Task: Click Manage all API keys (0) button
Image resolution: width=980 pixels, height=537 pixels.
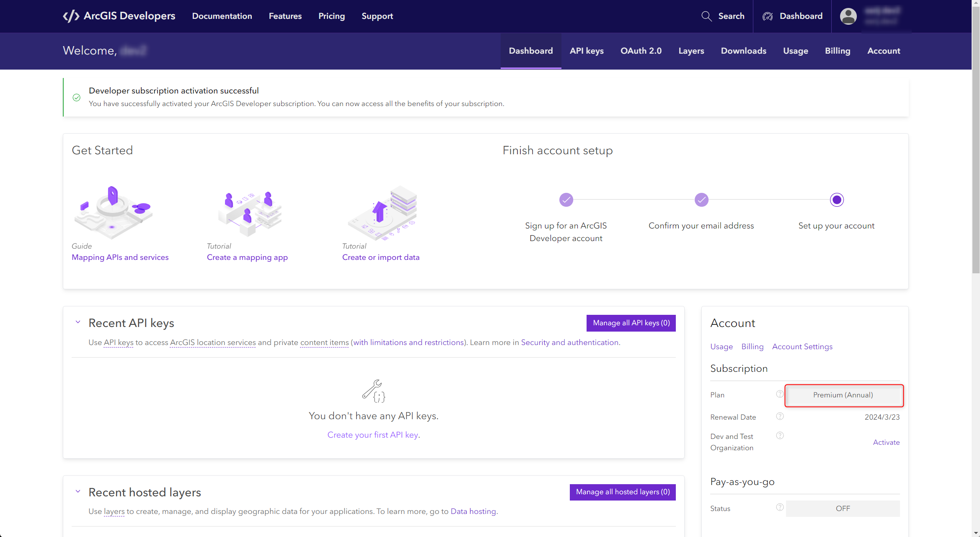Action: pyautogui.click(x=631, y=323)
